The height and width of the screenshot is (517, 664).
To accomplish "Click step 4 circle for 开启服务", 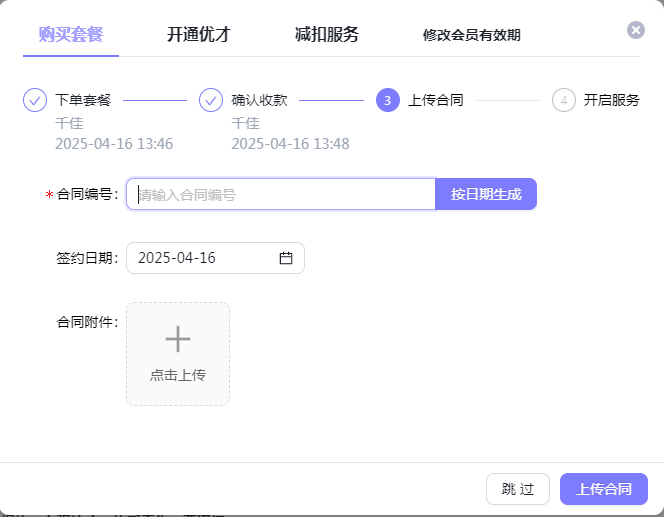I will pos(564,100).
